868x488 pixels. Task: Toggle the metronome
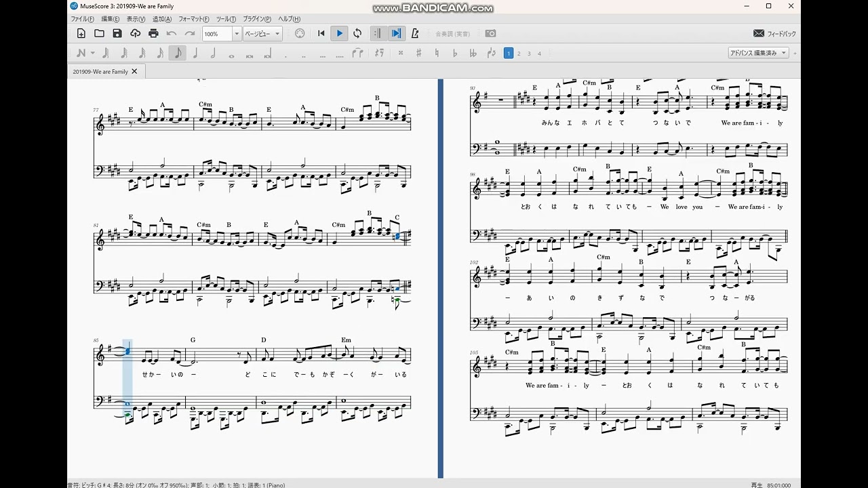[415, 33]
